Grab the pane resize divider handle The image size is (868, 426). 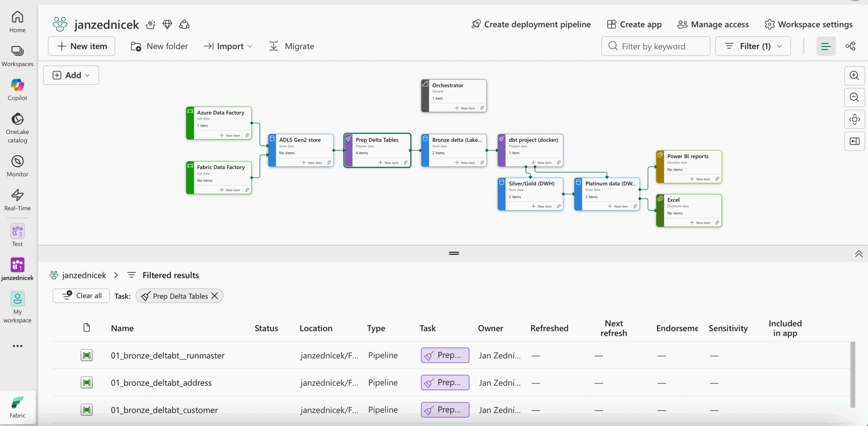click(x=454, y=253)
